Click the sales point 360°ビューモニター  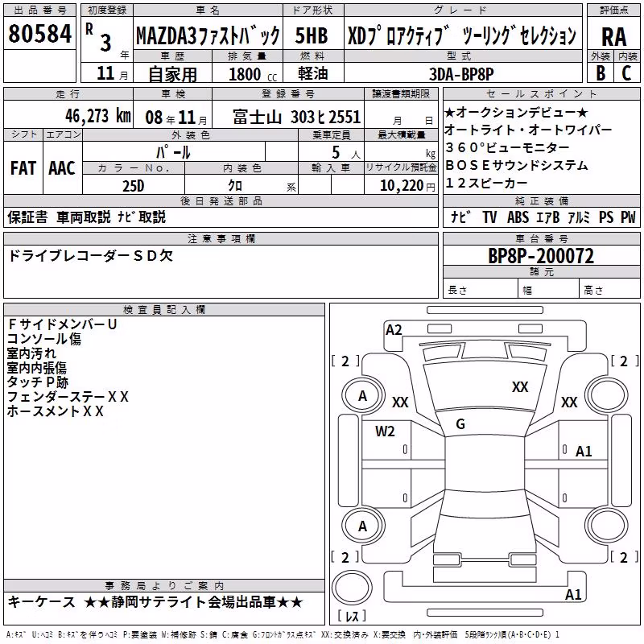pyautogui.click(x=507, y=147)
